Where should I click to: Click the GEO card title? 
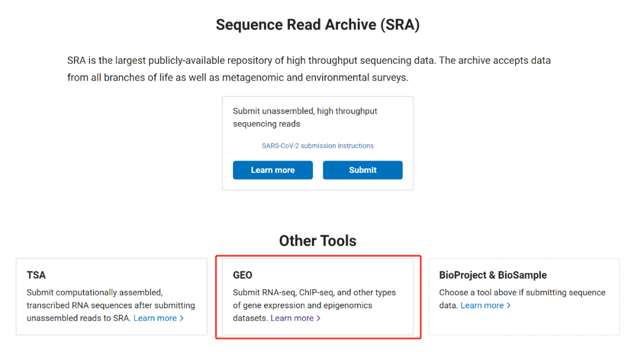243,275
